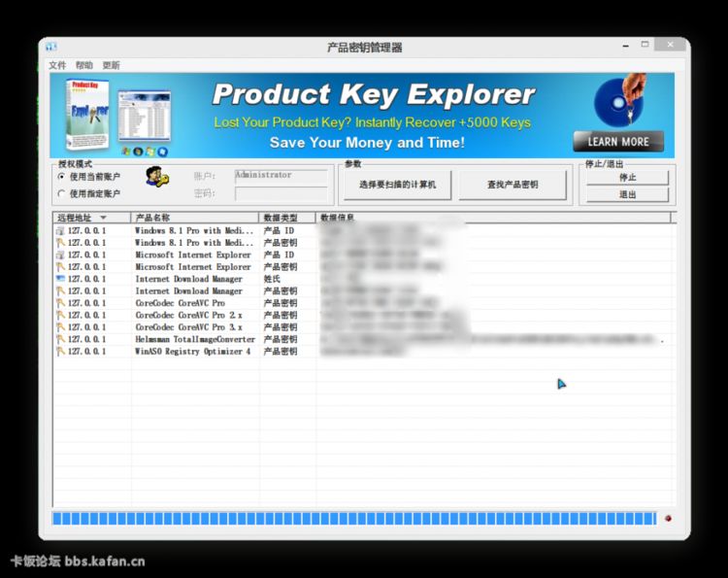The width and height of the screenshot is (728, 578).
Task: Click the user with keys icon
Action: click(x=157, y=177)
